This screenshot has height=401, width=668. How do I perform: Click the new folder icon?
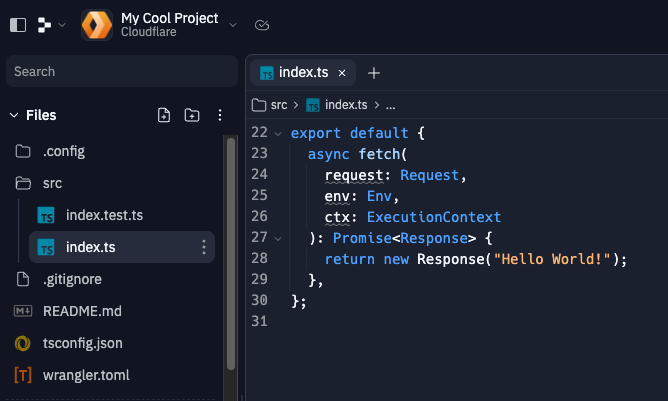click(x=192, y=115)
